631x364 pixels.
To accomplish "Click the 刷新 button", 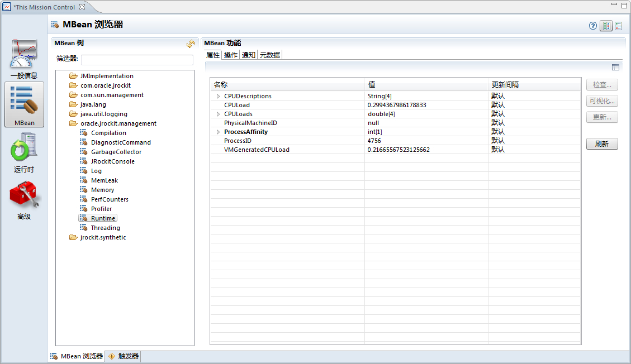I will pyautogui.click(x=602, y=144).
